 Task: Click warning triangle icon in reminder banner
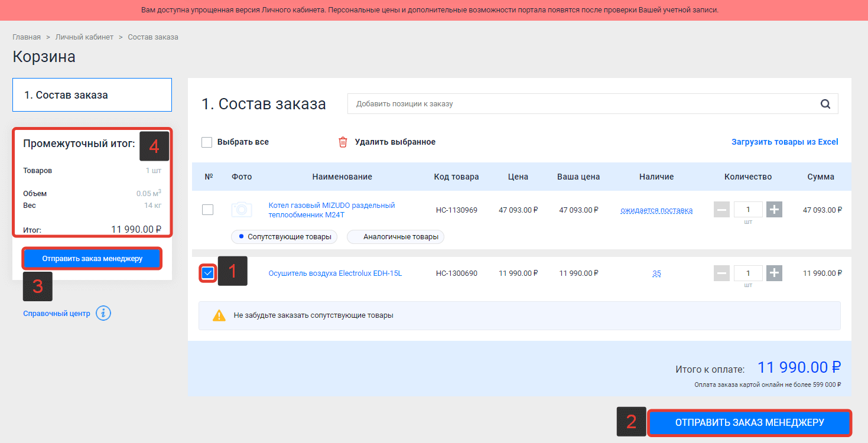coord(219,315)
